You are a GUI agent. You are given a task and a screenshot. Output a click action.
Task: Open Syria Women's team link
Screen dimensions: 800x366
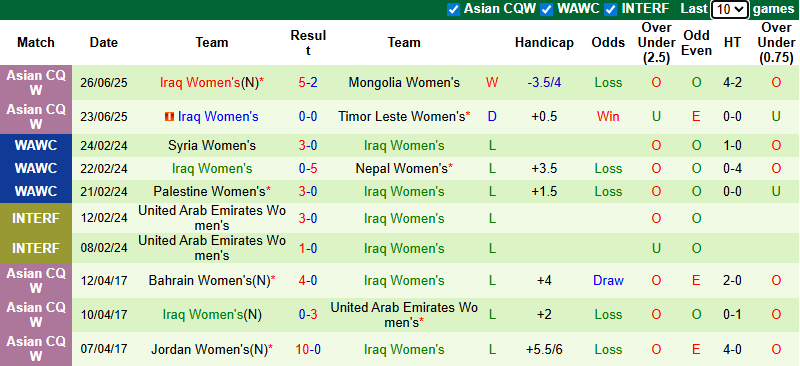(212, 146)
